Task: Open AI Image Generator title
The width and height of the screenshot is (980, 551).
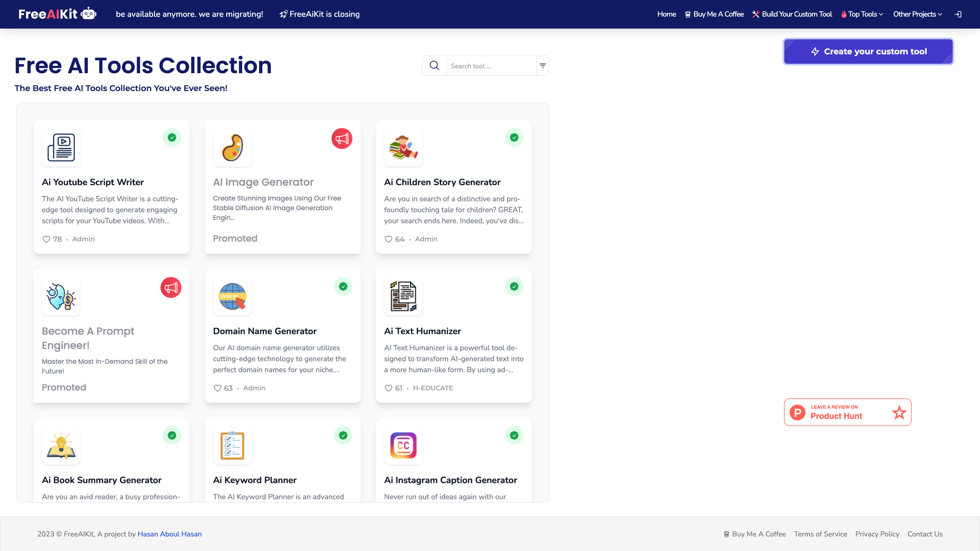Action: (x=263, y=182)
